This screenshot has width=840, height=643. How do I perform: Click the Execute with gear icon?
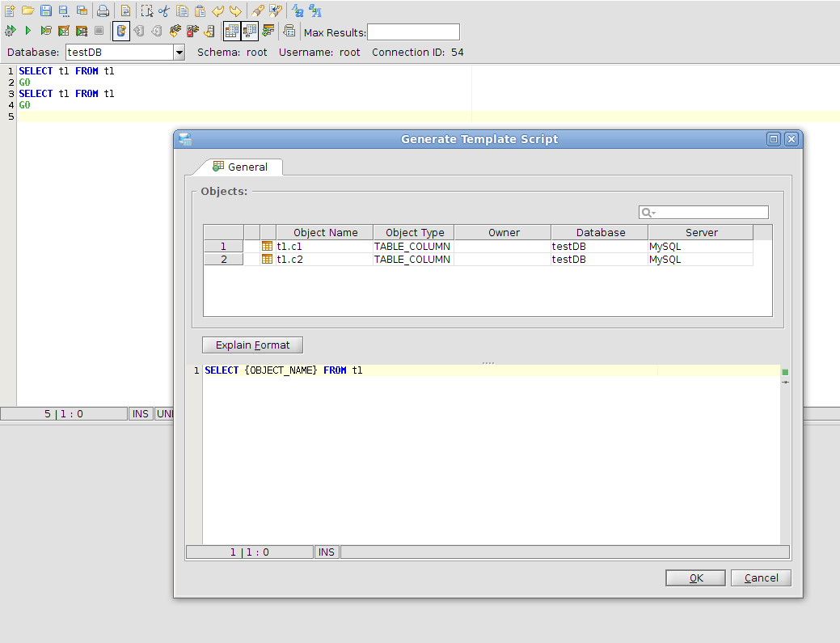11,31
